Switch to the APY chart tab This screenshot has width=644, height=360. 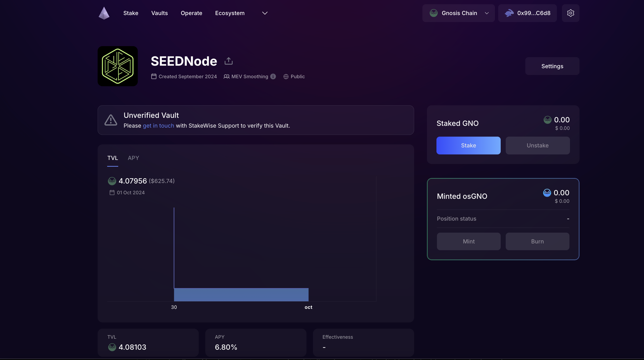click(133, 158)
